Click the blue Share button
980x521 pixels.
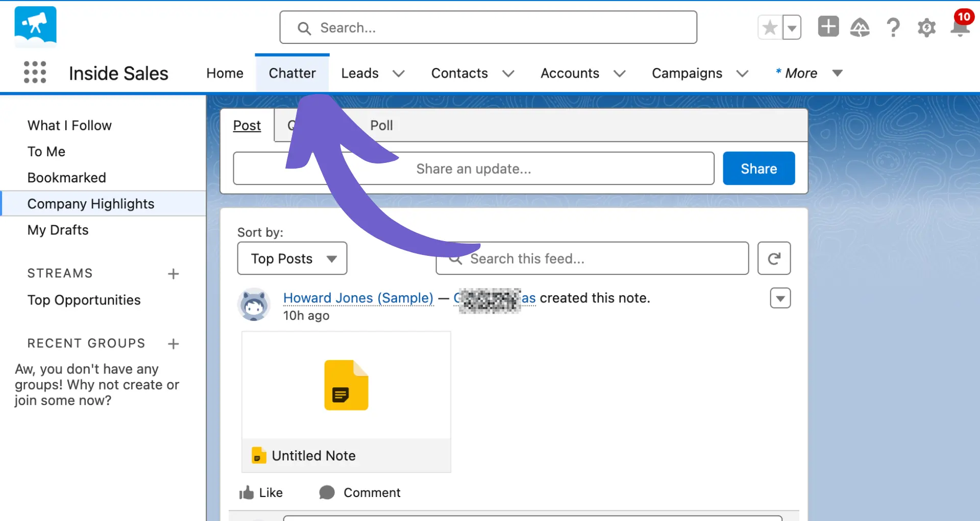[758, 169]
